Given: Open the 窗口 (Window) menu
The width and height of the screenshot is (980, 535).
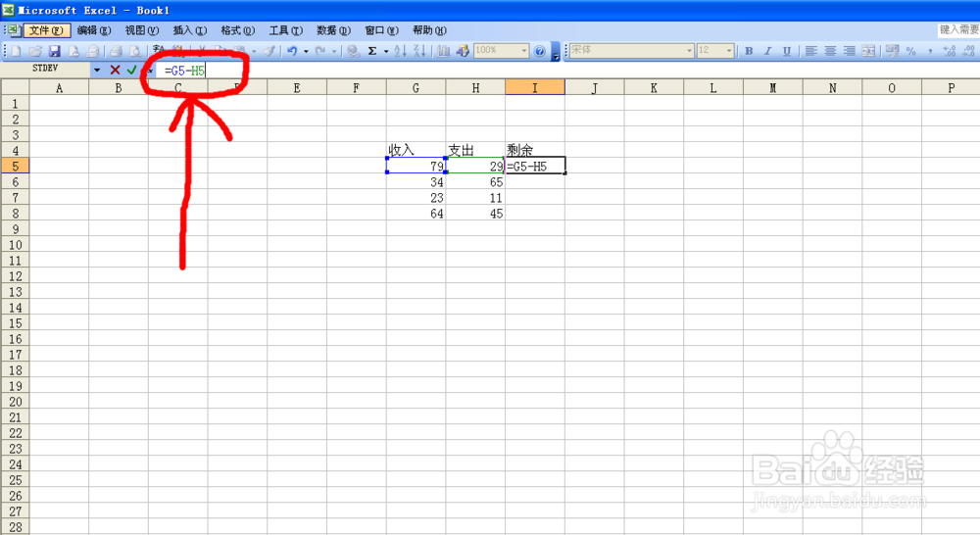Looking at the screenshot, I should 382,30.
